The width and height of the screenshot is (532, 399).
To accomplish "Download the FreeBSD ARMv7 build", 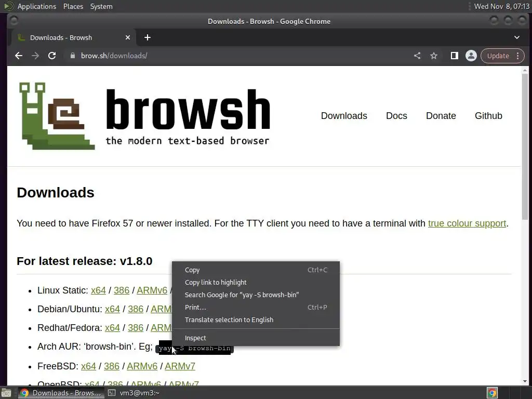I will pos(180,366).
